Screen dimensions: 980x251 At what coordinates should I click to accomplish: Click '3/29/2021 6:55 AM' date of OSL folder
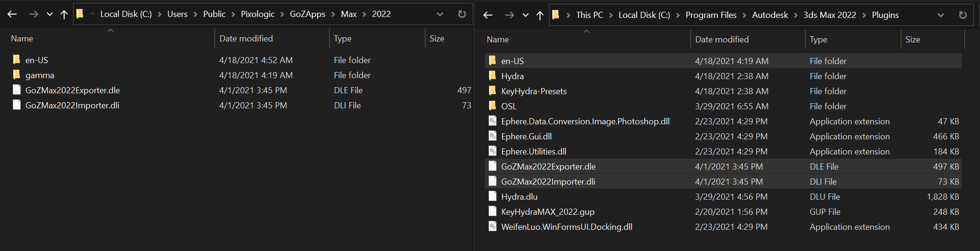732,106
